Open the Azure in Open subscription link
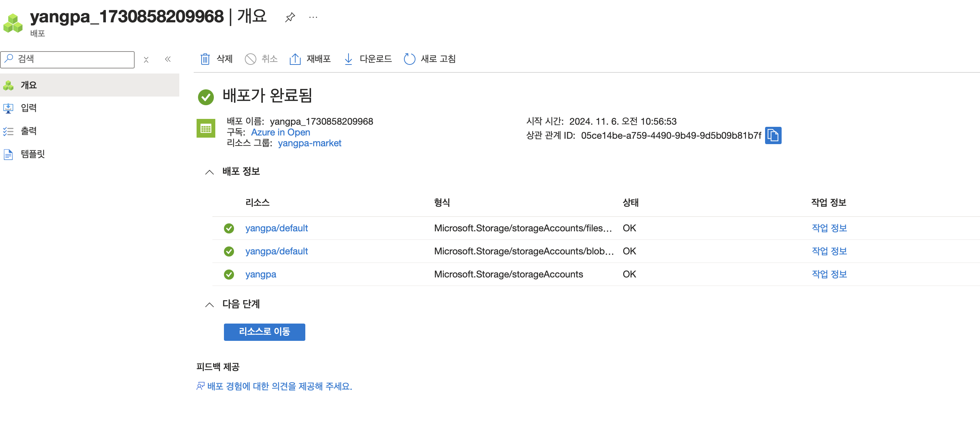Screen dimensions: 980x423 [x=280, y=133]
